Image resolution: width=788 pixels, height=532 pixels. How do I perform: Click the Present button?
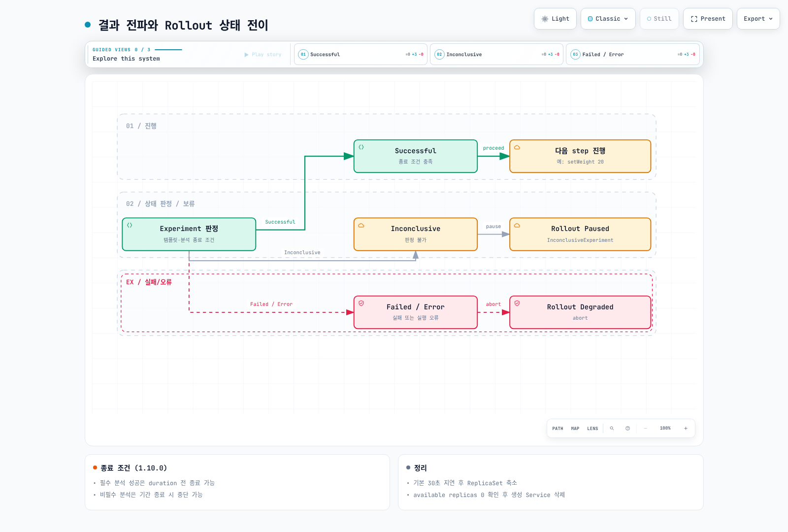point(708,19)
